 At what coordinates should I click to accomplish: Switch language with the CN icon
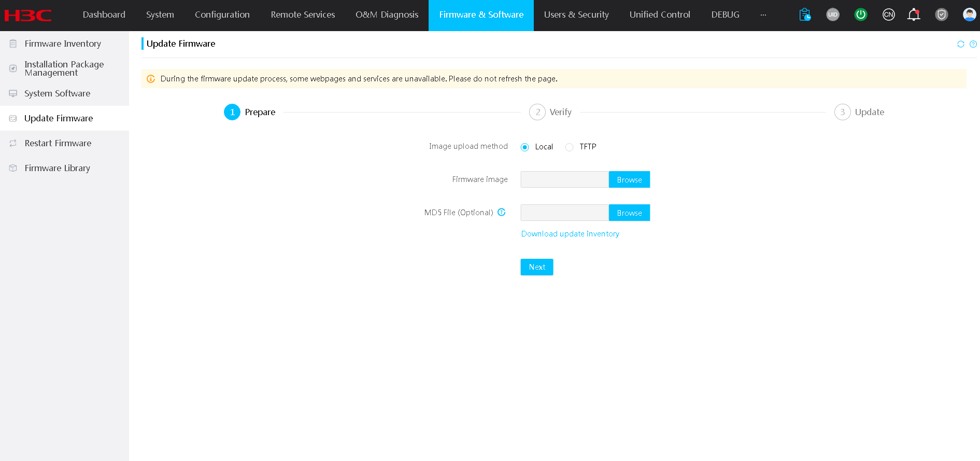tap(889, 15)
